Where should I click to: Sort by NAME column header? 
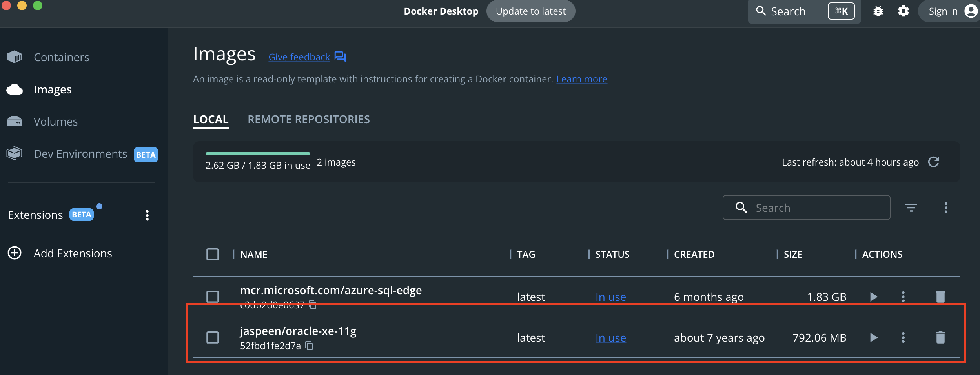click(254, 254)
